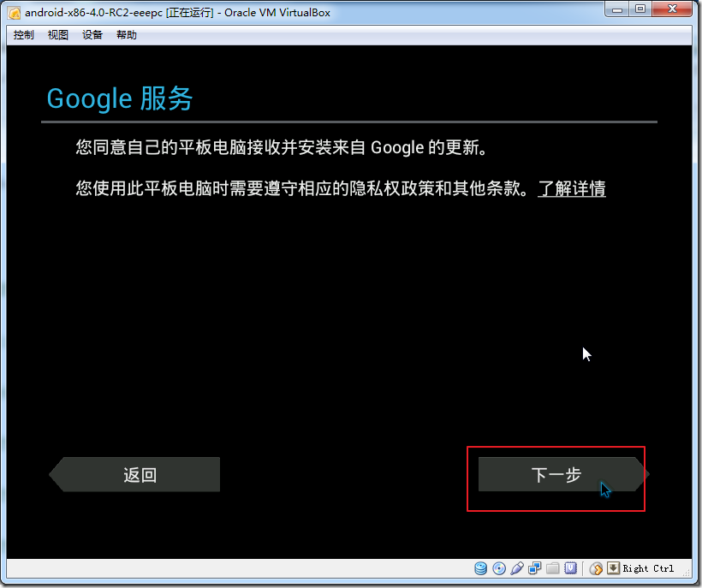This screenshot has width=702, height=588.
Task: Close the VirtualBox window
Action: 672,9
